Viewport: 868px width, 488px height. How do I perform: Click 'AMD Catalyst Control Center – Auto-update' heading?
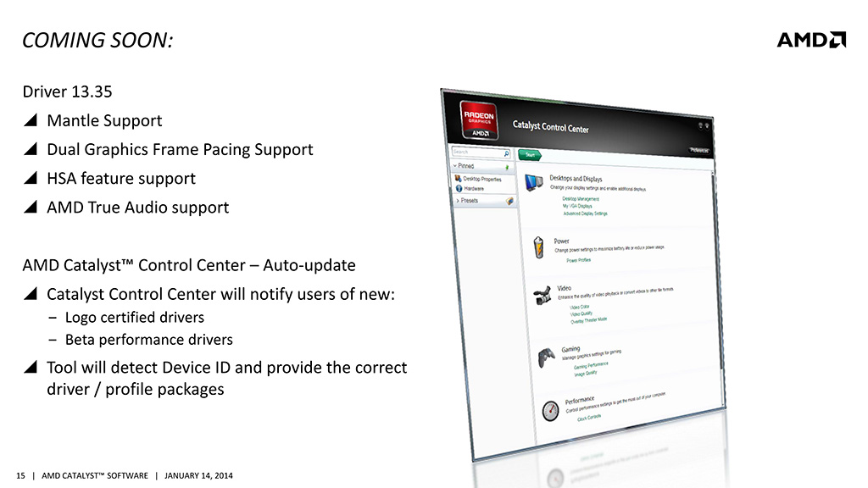189,265
